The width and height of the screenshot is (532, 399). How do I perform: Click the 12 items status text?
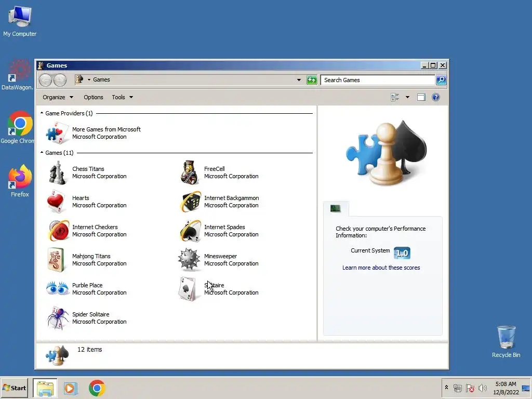tap(89, 350)
